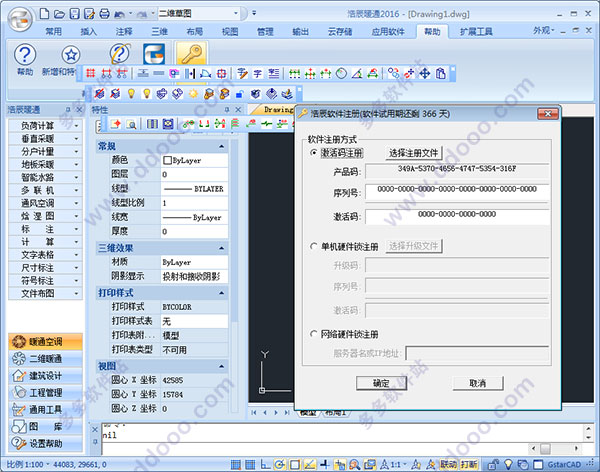Screen dimensions: 600x472
Task: Toggle grid display in status bar
Action: 250,464
